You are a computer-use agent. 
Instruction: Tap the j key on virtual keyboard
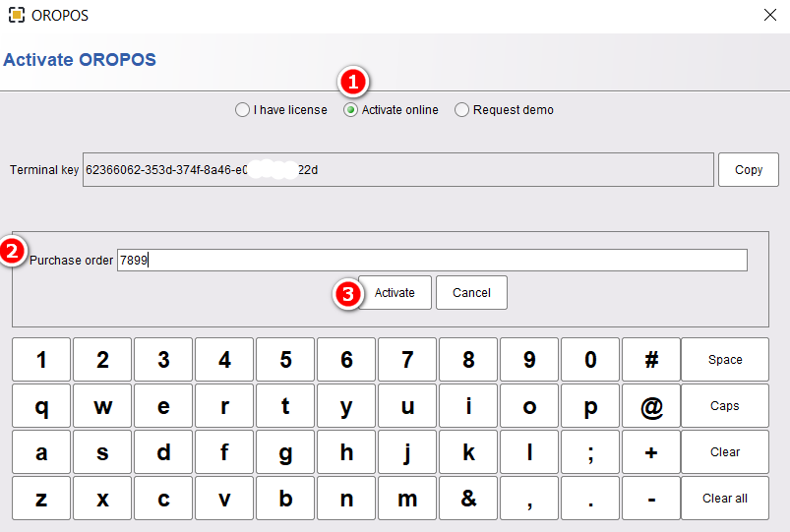point(407,452)
